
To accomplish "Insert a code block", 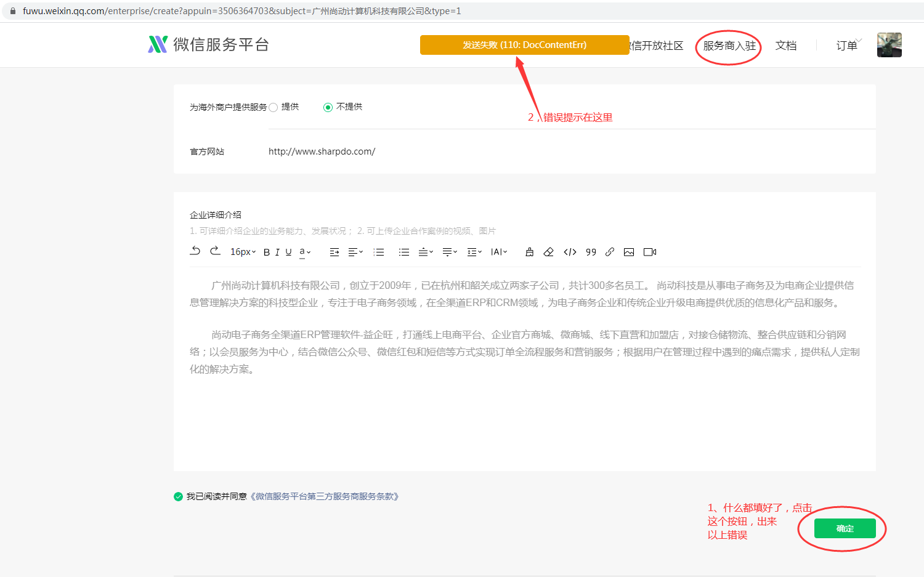I will [x=570, y=252].
